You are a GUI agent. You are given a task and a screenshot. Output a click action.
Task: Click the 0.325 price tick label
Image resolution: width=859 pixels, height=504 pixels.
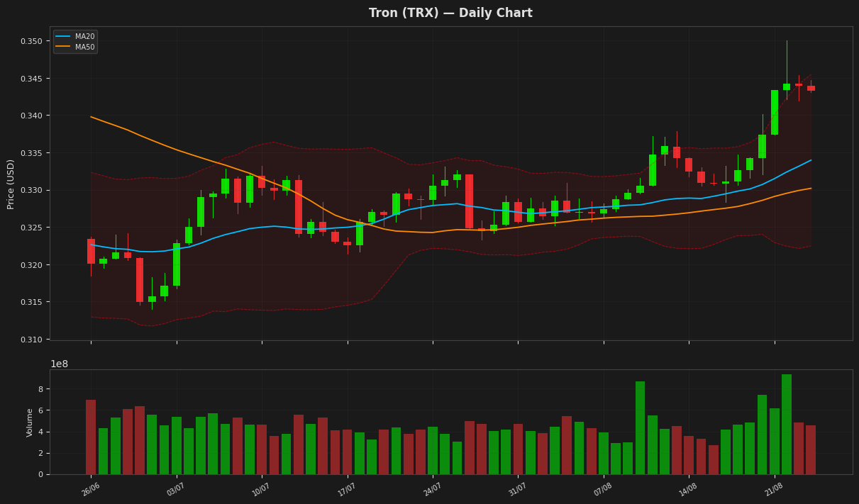pos(31,228)
